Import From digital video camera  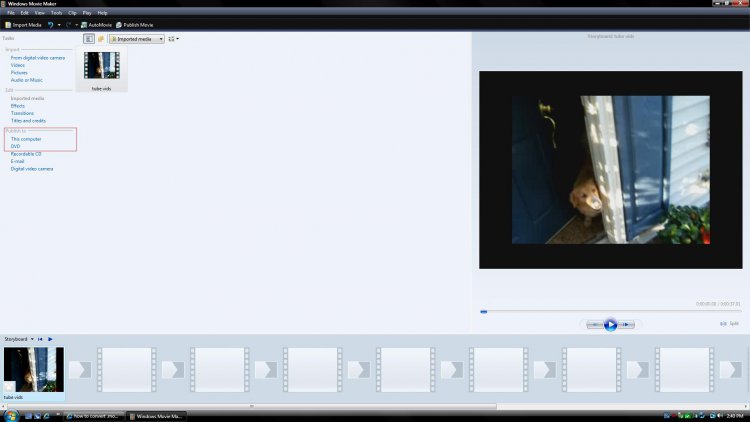(38, 58)
